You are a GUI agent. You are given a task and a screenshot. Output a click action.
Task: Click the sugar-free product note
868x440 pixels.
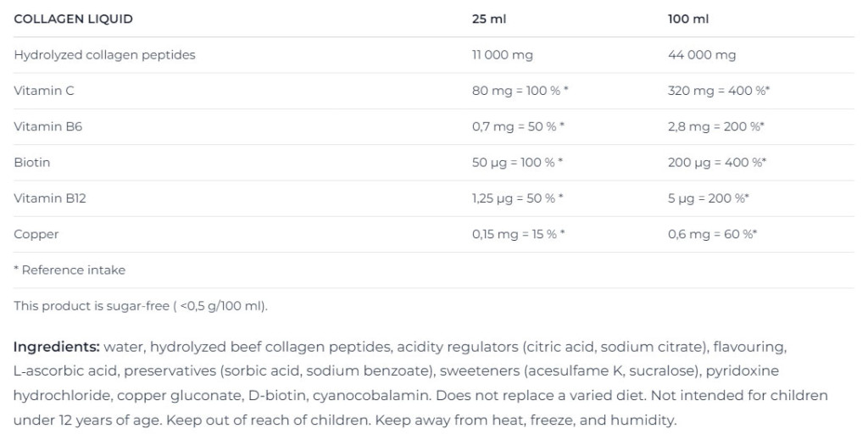coord(141,306)
